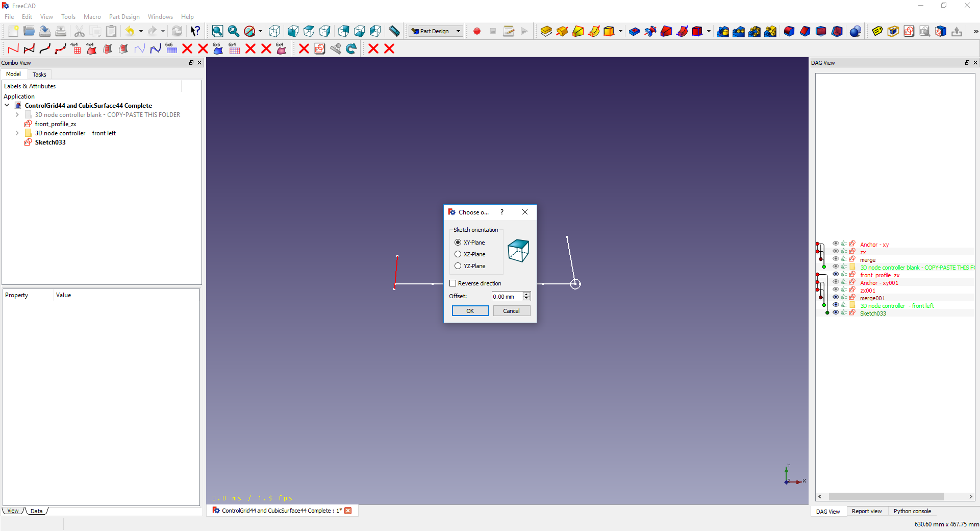Select Sketch033 in the model tree
The width and height of the screenshot is (980, 531).
tap(50, 142)
